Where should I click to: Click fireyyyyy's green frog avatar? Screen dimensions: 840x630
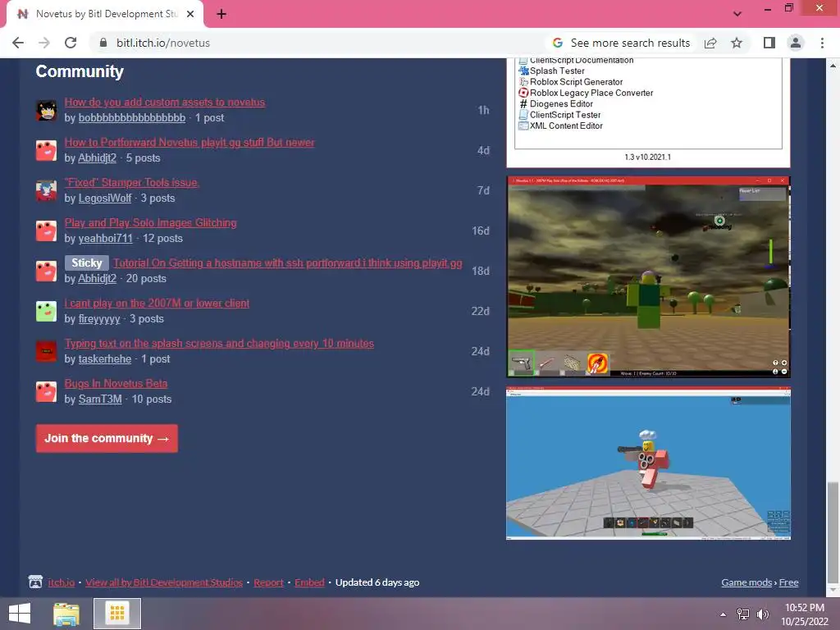(x=46, y=311)
